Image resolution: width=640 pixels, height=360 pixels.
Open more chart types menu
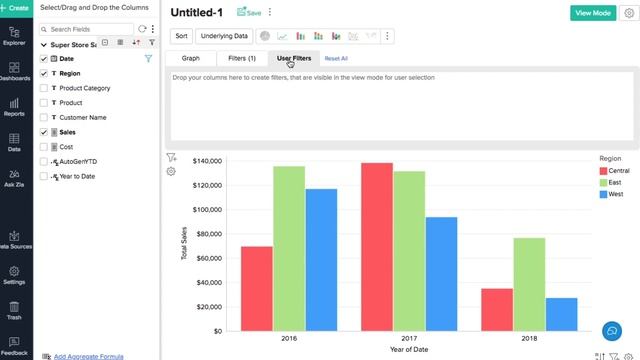point(387,36)
